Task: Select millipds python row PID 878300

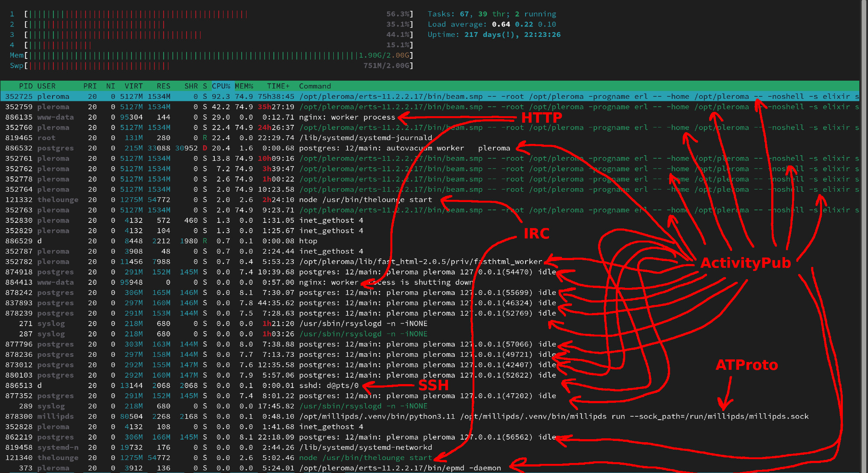Action: (x=430, y=416)
